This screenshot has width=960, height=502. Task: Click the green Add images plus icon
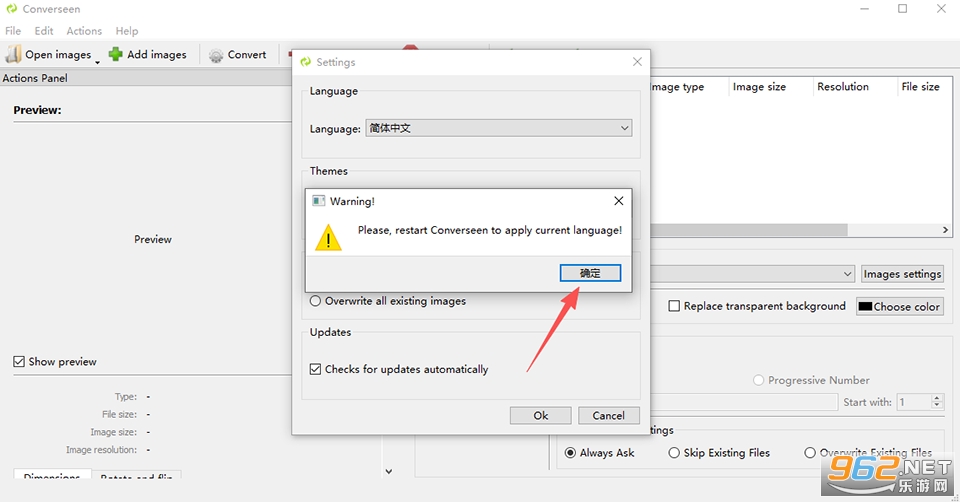point(116,54)
